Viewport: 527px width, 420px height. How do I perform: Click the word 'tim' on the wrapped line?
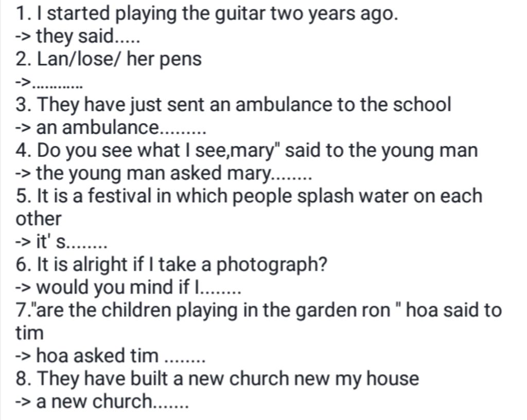click(x=29, y=333)
